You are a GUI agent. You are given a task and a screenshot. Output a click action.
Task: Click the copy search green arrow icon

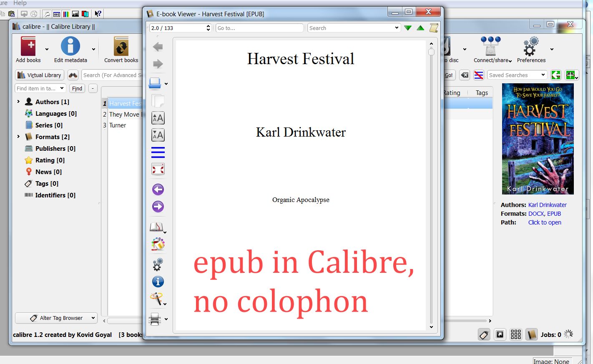tap(556, 75)
